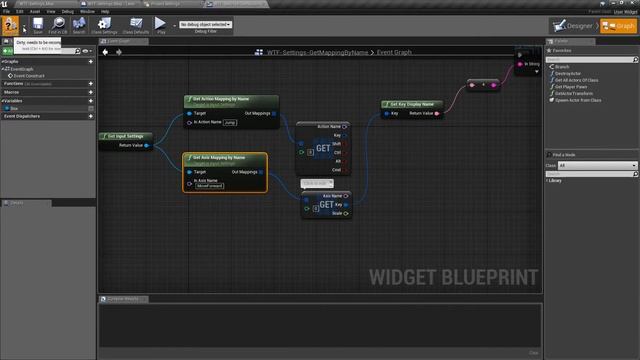Click Return Value pin on Get Key Display Name
This screenshot has height=360, width=640.
[x=437, y=113]
